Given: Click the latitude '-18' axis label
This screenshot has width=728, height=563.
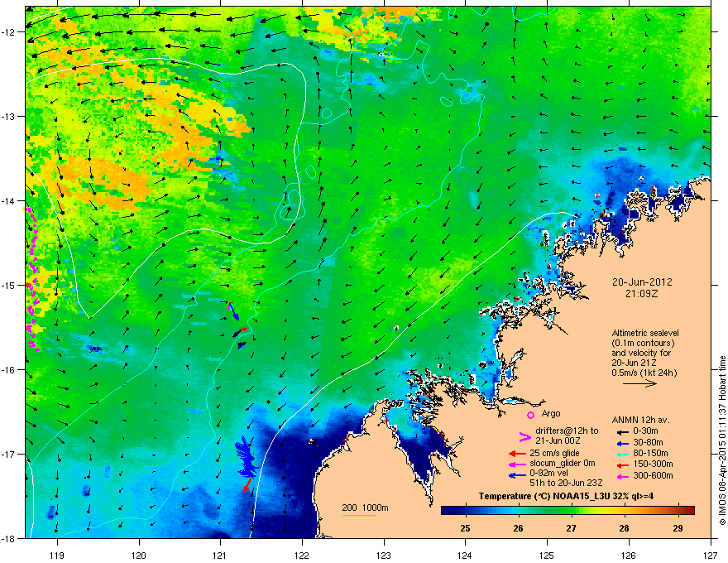Looking at the screenshot, I should [10, 538].
